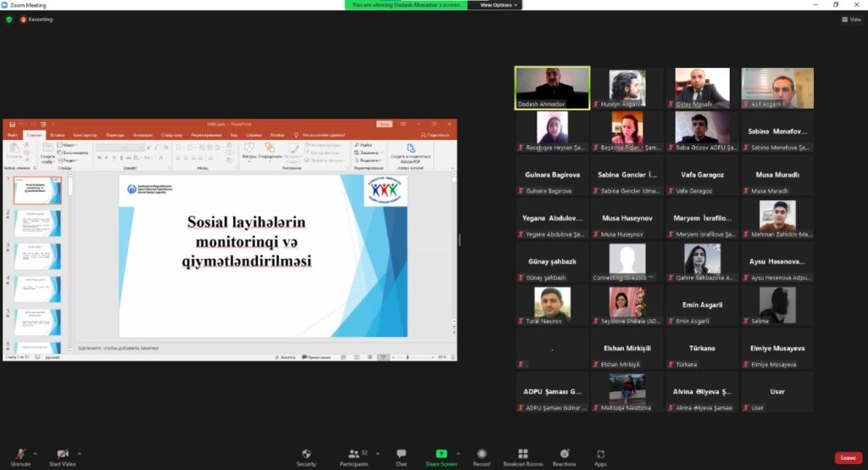Open the Security options
The height and width of the screenshot is (470, 868).
point(306,456)
